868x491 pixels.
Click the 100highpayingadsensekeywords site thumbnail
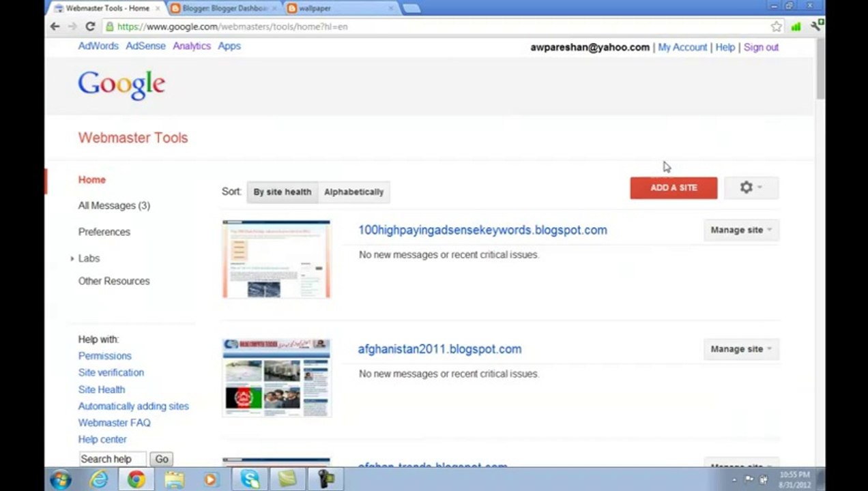(276, 258)
